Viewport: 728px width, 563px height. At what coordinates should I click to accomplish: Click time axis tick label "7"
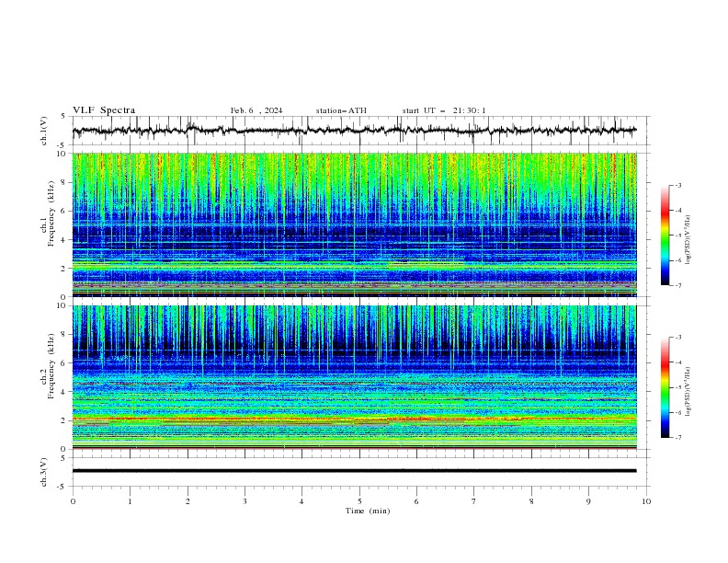(474, 501)
